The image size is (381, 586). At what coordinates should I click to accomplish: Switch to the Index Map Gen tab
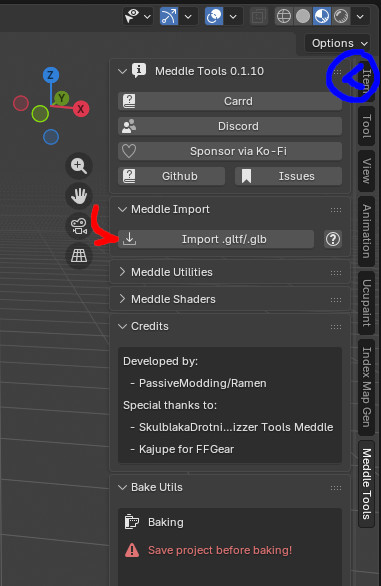[366, 387]
